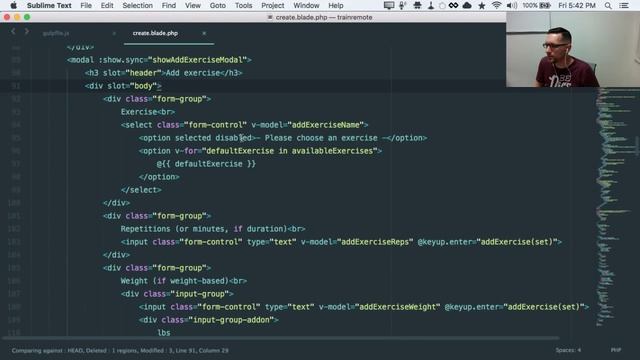
Task: Open the Window menu
Action: coord(306,5)
